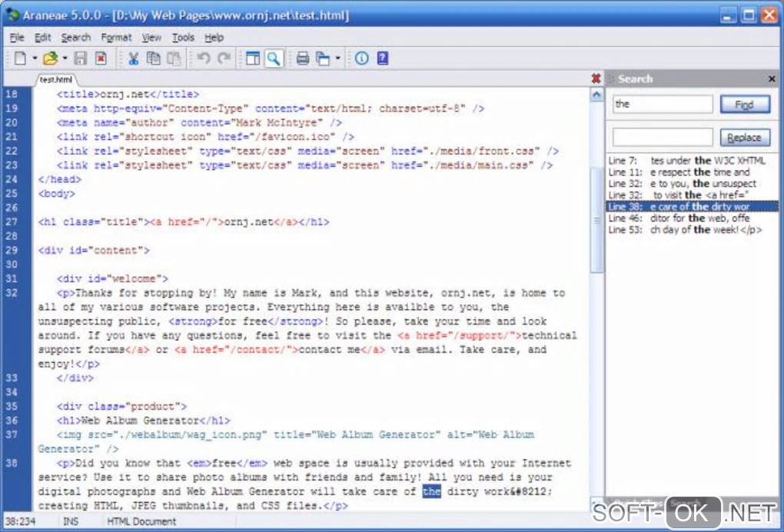
Task: Preview the page in a browser
Action: (324, 58)
